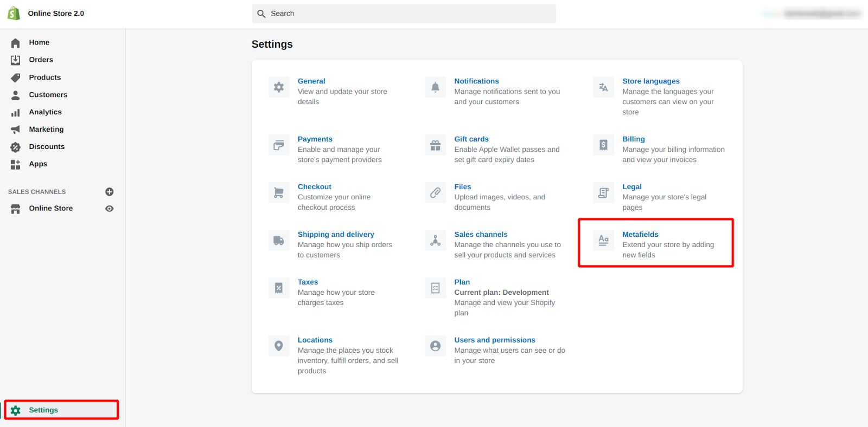Click the Products tag icon
Screen dimensions: 868x427
pyautogui.click(x=15, y=77)
